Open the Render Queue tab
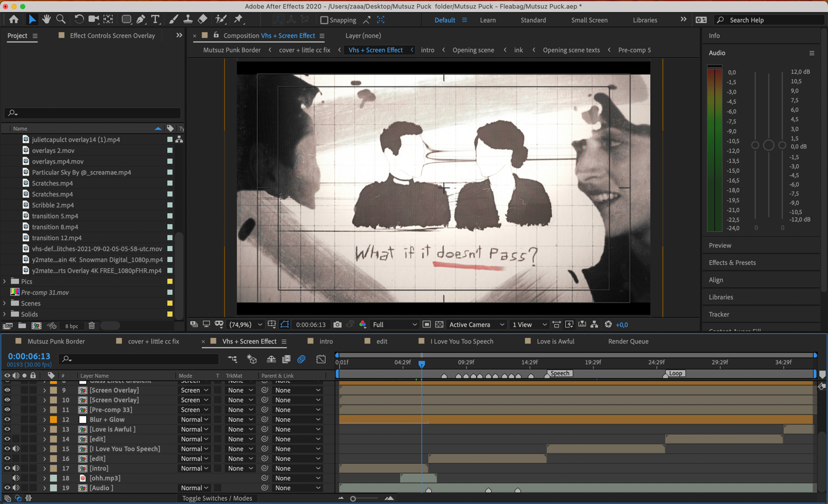 coord(628,341)
